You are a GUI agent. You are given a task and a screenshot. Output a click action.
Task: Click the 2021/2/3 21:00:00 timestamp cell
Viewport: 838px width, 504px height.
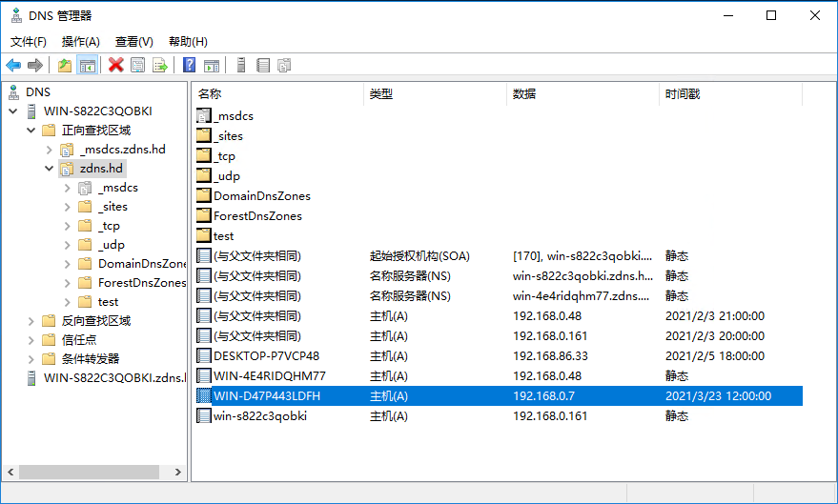[x=715, y=316]
